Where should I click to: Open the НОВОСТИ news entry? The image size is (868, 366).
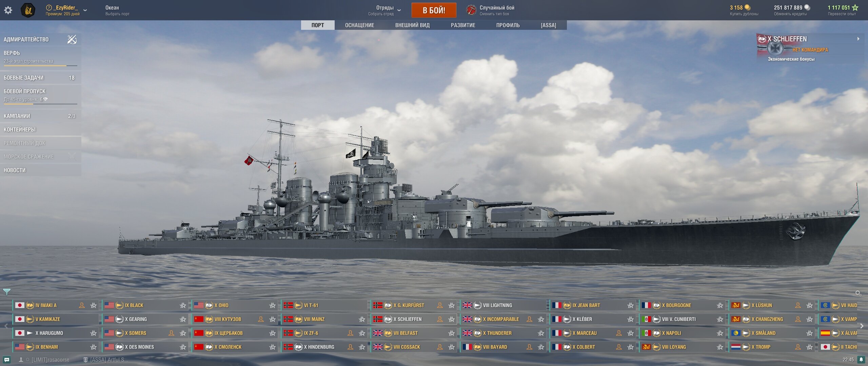pos(40,170)
